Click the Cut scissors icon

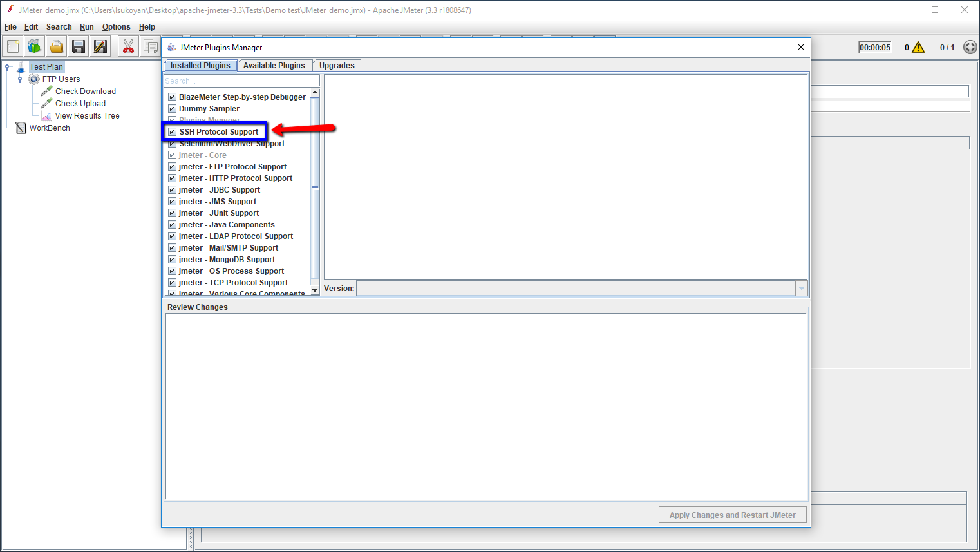pos(129,46)
